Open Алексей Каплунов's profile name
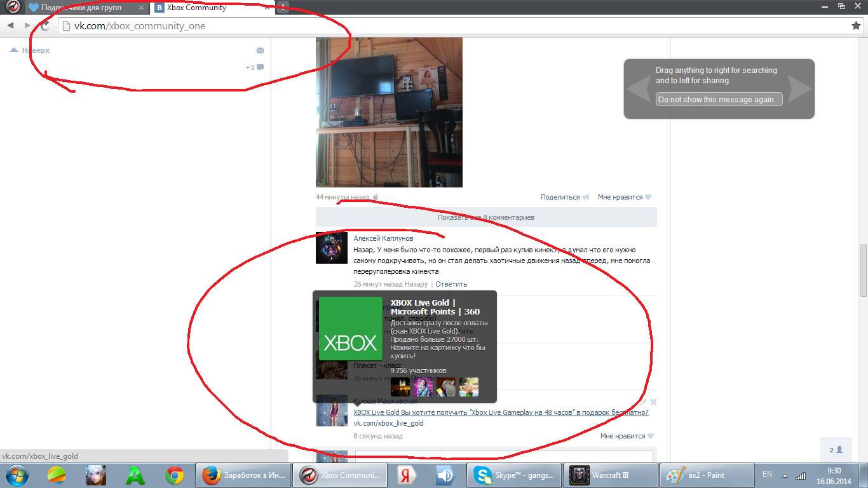This screenshot has height=488, width=868. coord(383,238)
